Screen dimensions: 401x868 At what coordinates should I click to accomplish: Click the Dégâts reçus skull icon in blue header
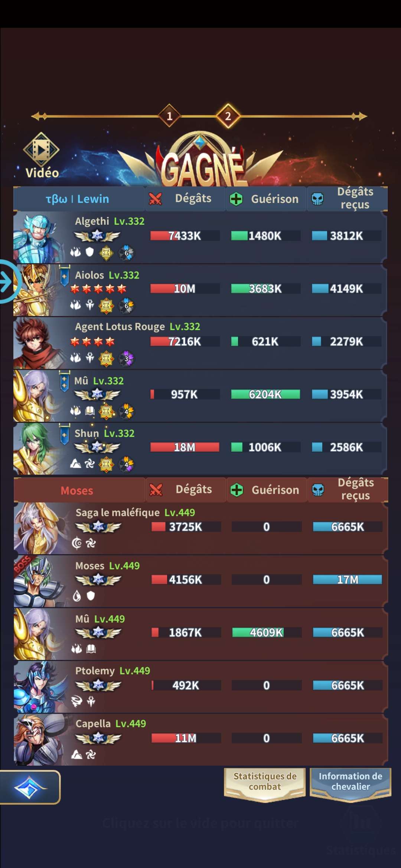coord(317,199)
